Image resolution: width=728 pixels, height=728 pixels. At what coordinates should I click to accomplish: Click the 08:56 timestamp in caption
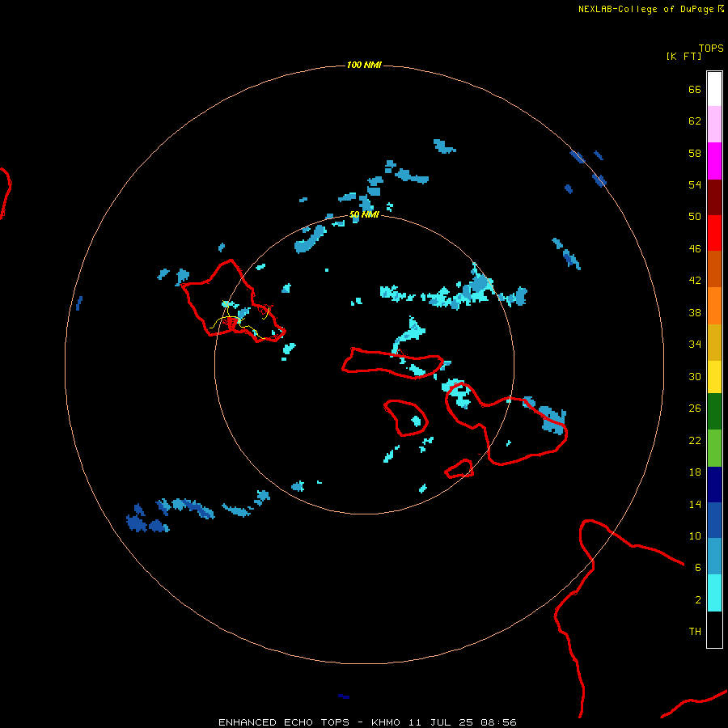498,722
